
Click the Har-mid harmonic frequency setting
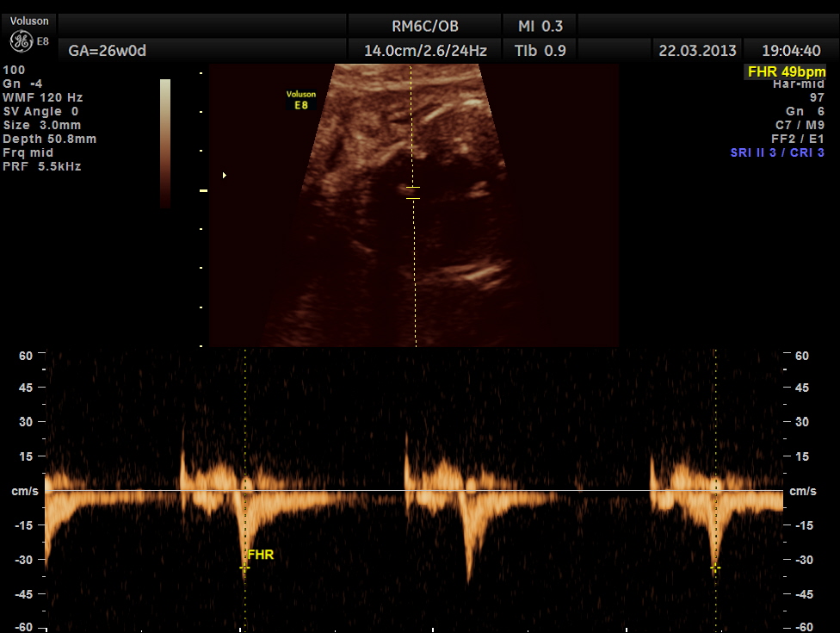click(800, 84)
